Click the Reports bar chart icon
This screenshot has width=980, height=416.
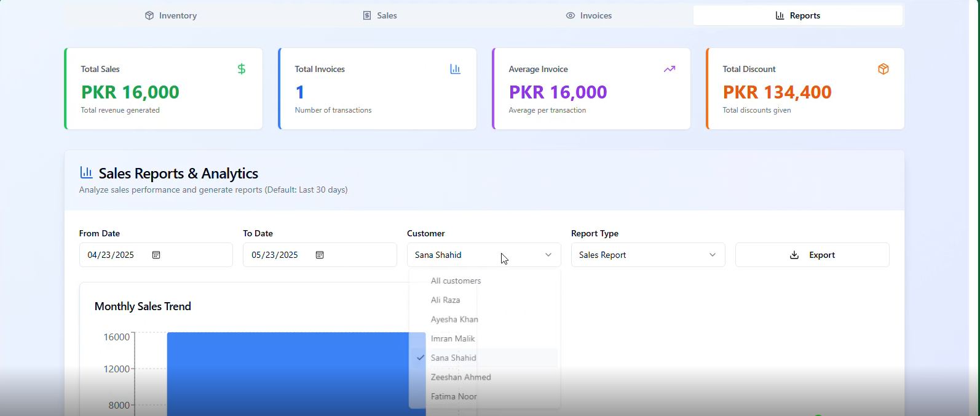click(780, 15)
